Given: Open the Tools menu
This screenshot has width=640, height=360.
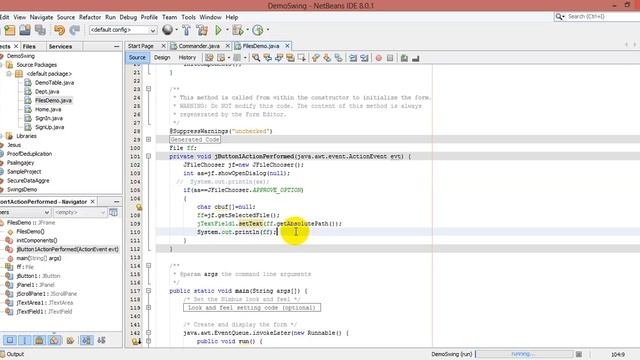Looking at the screenshot, I should coord(188,17).
